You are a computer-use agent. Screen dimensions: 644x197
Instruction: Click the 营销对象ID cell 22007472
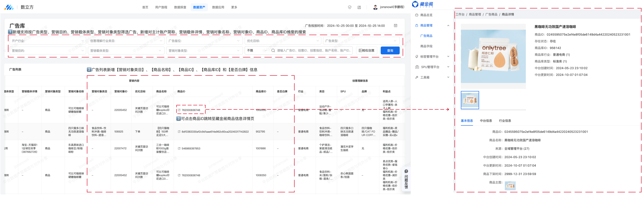pos(120,148)
